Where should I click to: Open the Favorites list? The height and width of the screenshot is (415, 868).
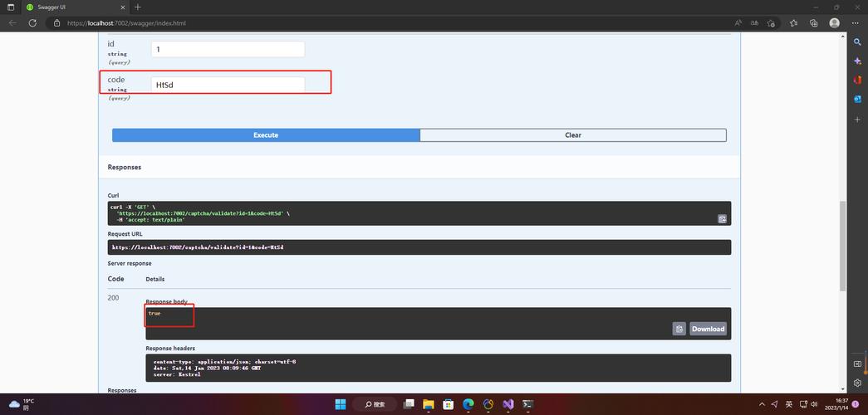coord(794,23)
